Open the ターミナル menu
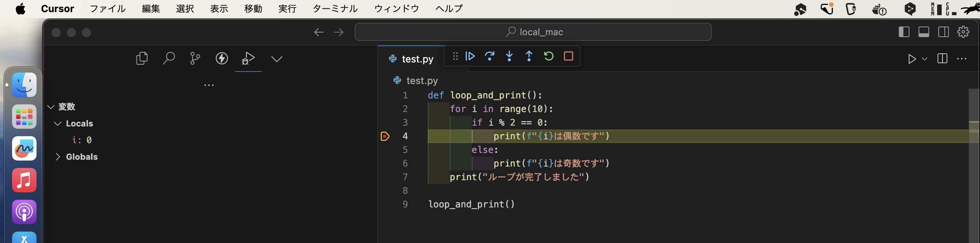 pyautogui.click(x=335, y=9)
